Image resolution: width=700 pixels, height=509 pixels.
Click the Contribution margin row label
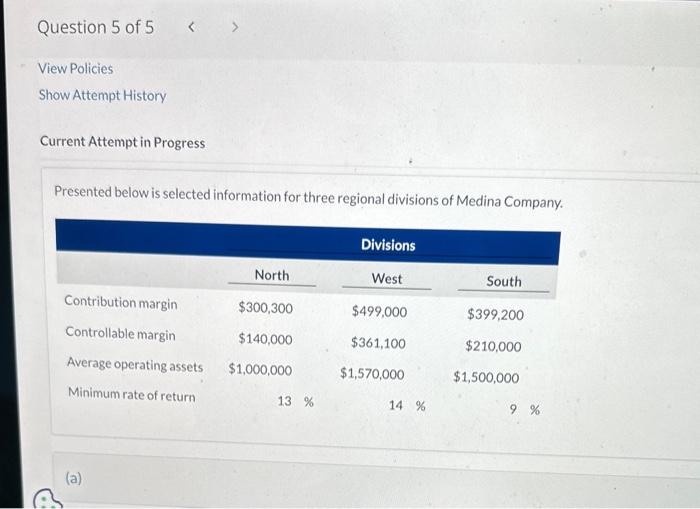point(121,302)
